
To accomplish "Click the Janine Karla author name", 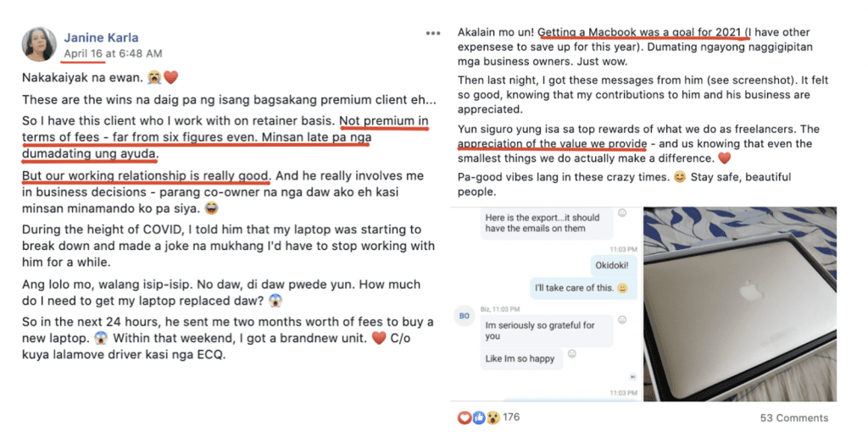I will pos(102,38).
